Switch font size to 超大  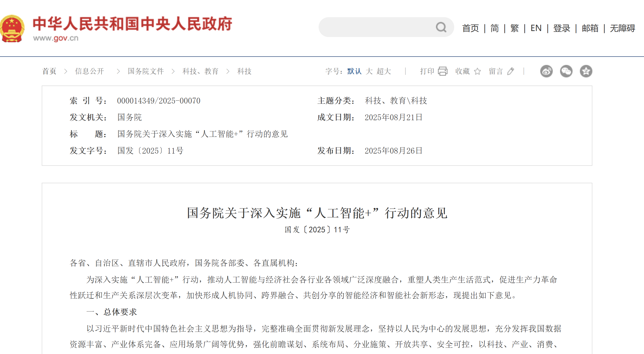(384, 71)
